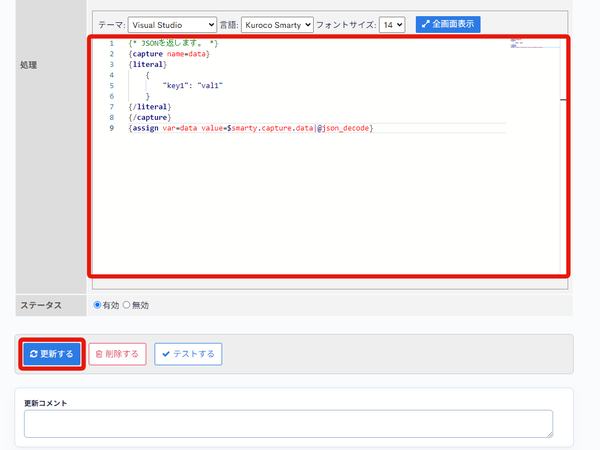Click the 更新する update button
This screenshot has height=450, width=600.
[52, 354]
